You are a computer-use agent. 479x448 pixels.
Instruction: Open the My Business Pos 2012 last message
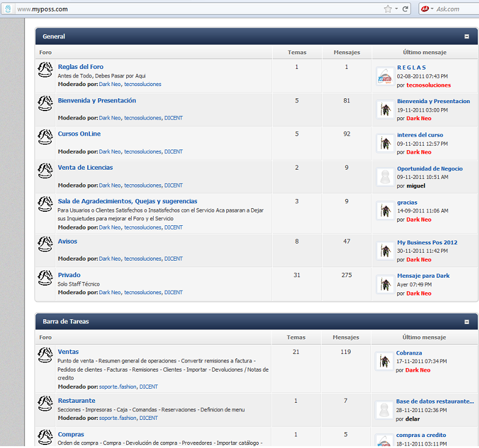(427, 242)
